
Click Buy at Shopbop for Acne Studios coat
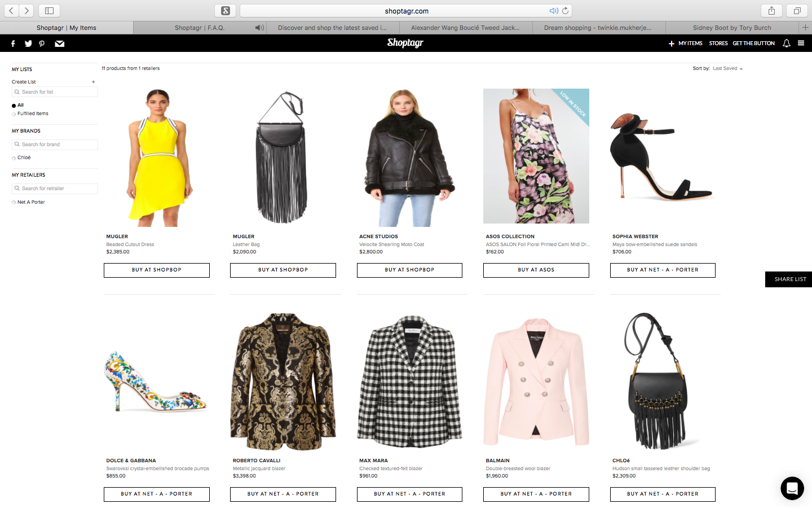pos(409,270)
